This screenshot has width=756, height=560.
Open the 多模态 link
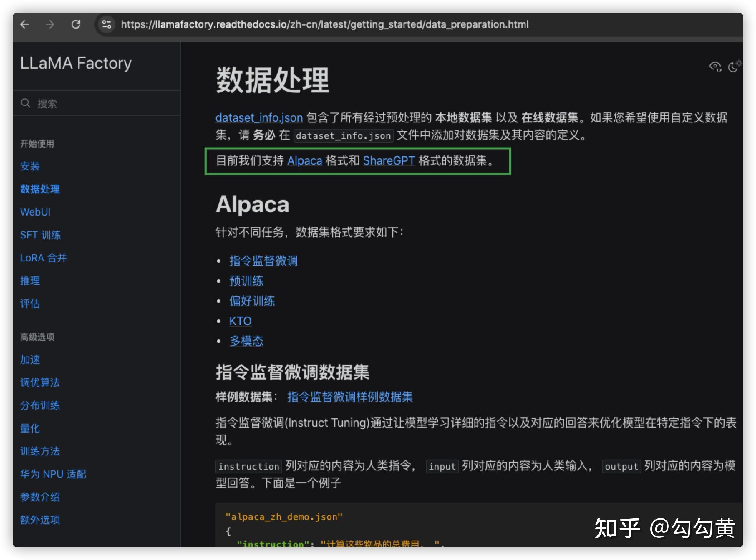click(x=246, y=341)
